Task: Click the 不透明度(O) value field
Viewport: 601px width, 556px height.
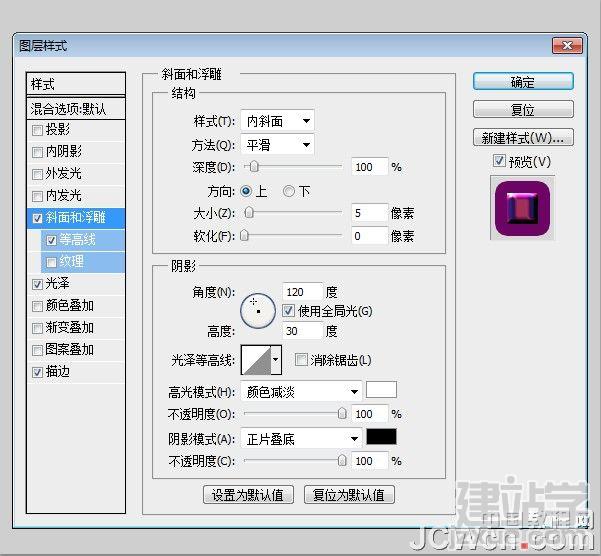Action: pyautogui.click(x=370, y=414)
